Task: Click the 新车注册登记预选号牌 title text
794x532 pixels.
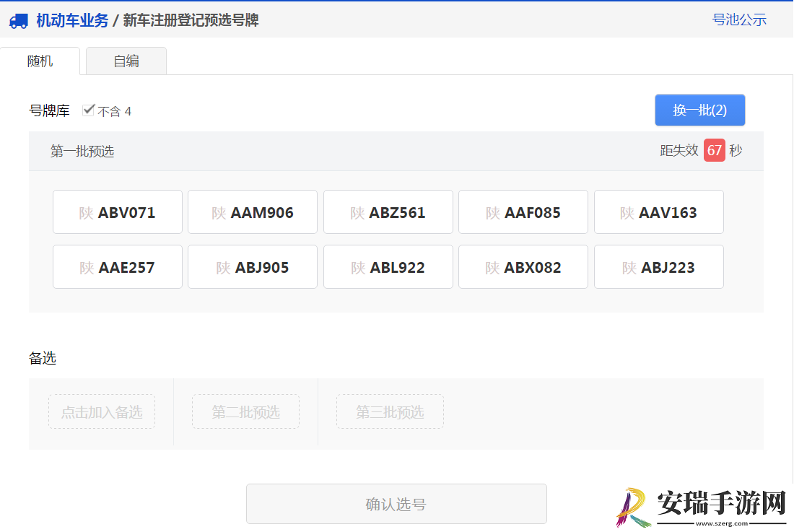Action: point(191,21)
